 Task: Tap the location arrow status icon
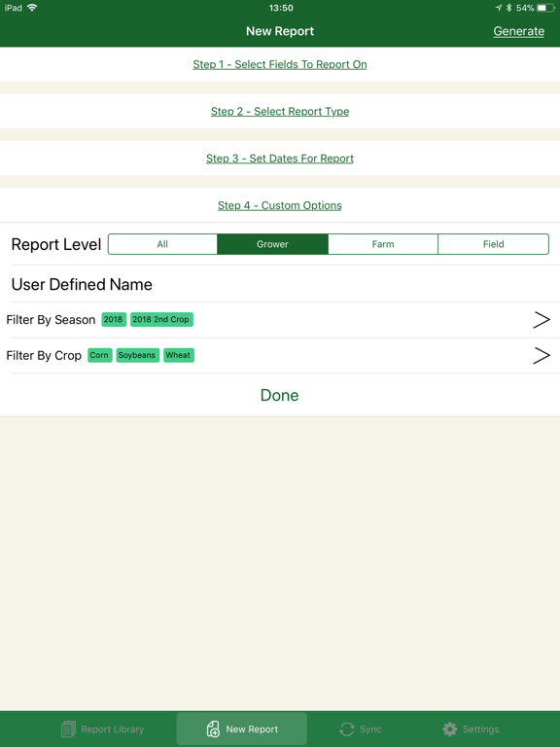point(499,8)
